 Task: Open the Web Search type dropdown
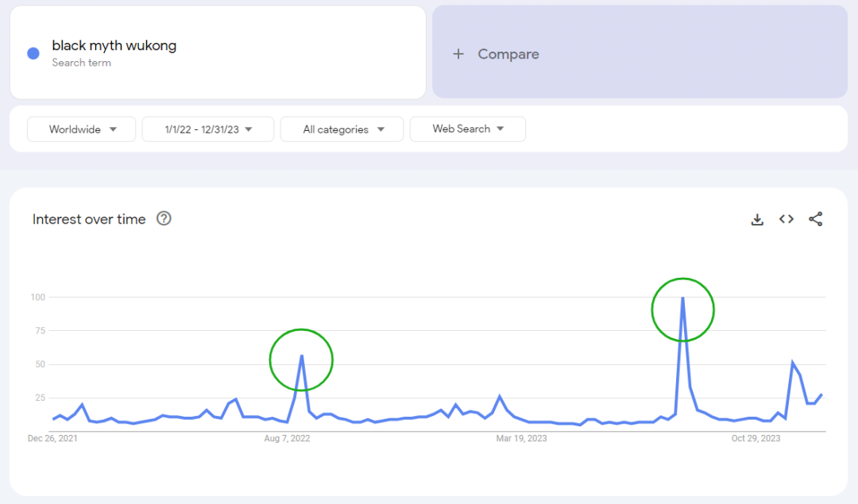(468, 129)
